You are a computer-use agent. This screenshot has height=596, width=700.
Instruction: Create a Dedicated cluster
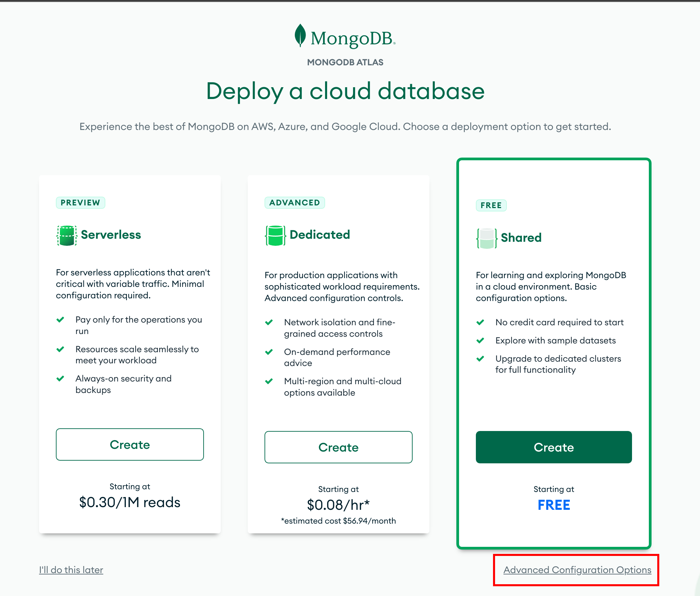338,447
